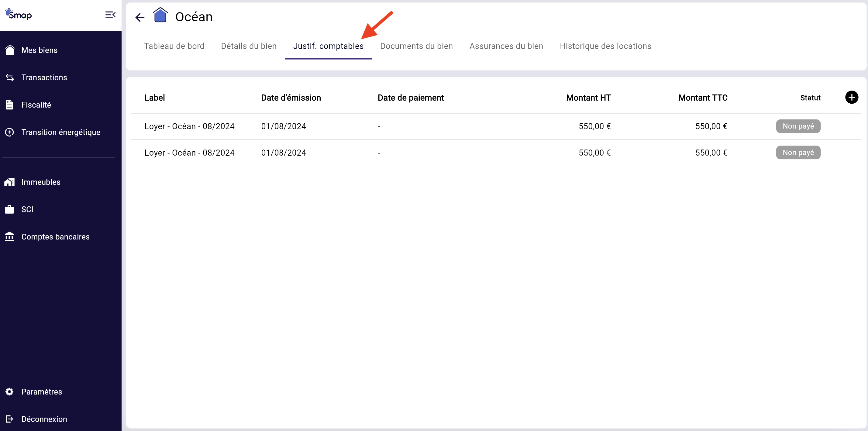
Task: Open Immeubles from sidebar
Action: tap(41, 182)
